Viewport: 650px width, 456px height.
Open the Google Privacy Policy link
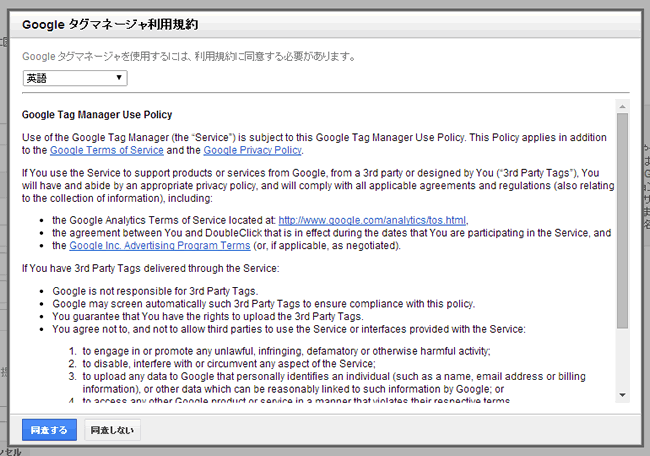tap(252, 150)
